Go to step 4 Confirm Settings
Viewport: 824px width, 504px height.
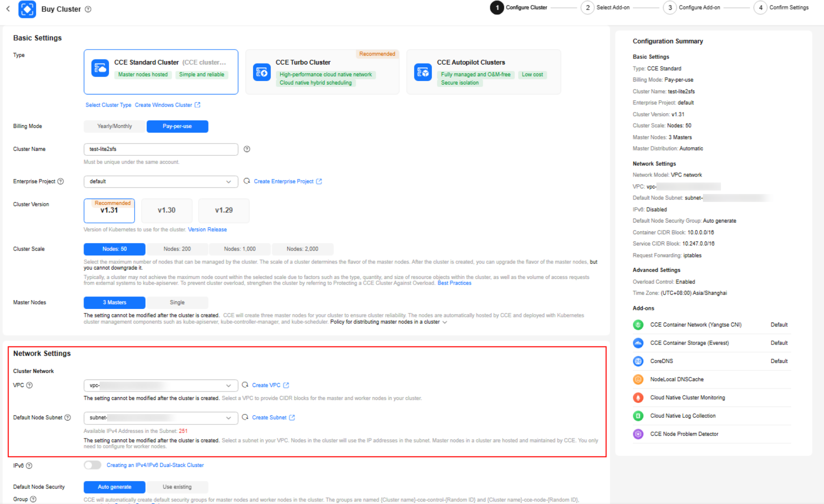[781, 7]
